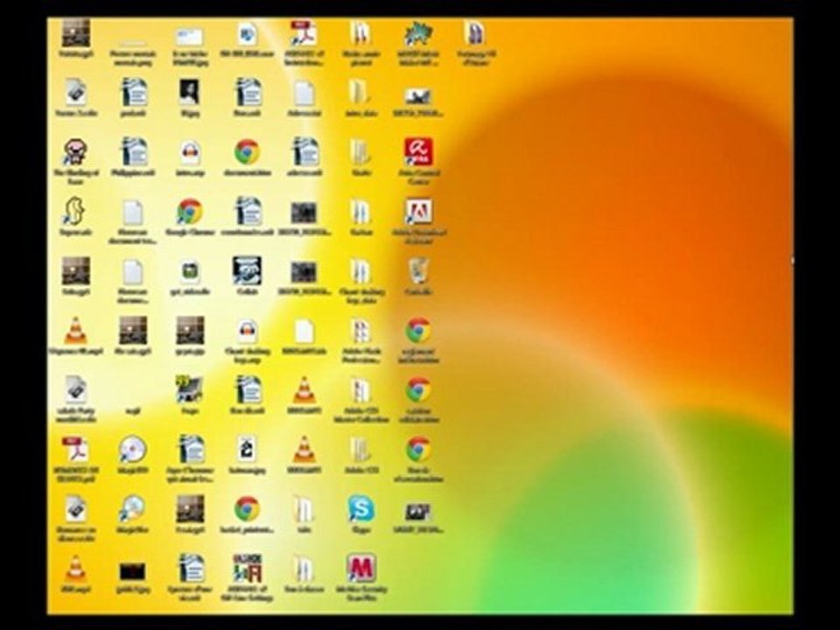The width and height of the screenshot is (840, 630).
Task: Open the McAfee Security Scan Plus shortcut
Action: point(361,569)
